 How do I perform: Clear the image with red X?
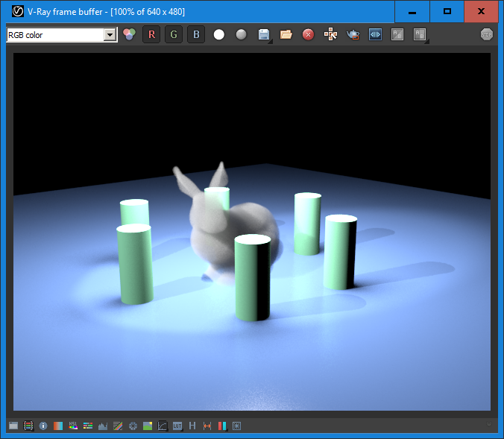[x=308, y=34]
